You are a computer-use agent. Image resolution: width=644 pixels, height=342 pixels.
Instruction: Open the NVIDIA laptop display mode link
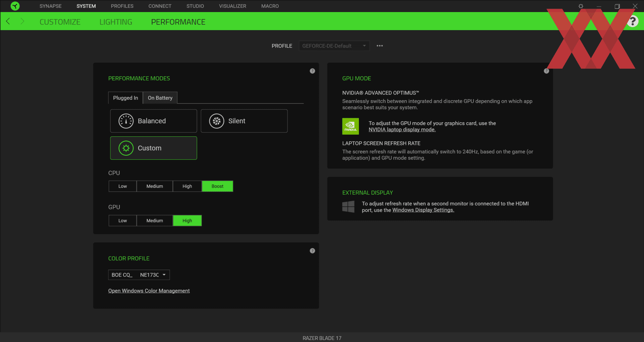[x=402, y=130]
